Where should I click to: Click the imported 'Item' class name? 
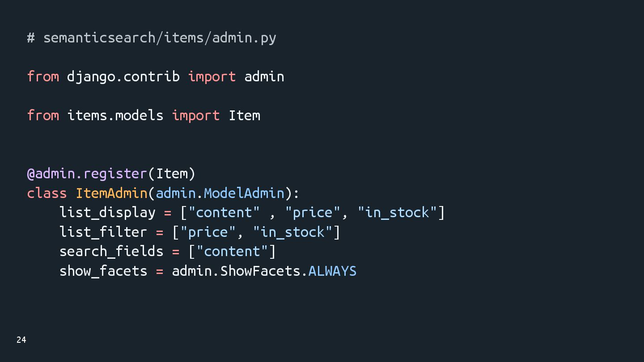click(x=244, y=115)
